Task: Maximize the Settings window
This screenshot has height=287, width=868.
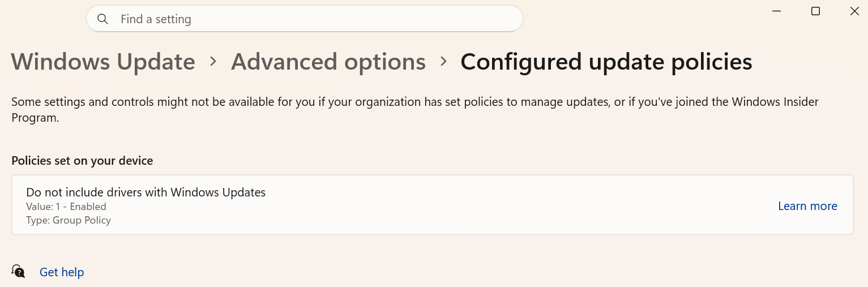Action: click(815, 11)
